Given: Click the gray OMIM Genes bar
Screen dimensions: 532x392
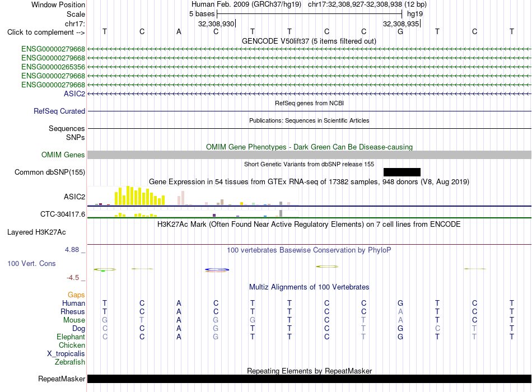Looking at the screenshot, I should pyautogui.click(x=309, y=155).
